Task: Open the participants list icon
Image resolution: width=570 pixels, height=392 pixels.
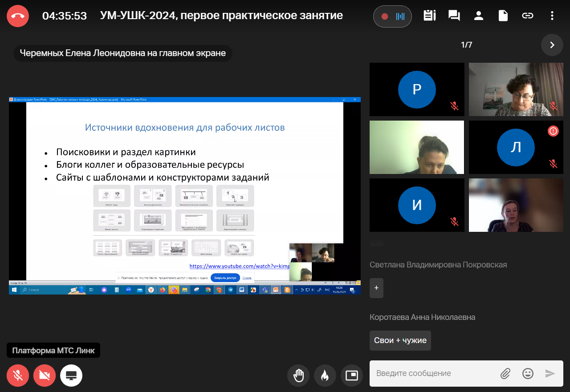Action: pyautogui.click(x=479, y=16)
